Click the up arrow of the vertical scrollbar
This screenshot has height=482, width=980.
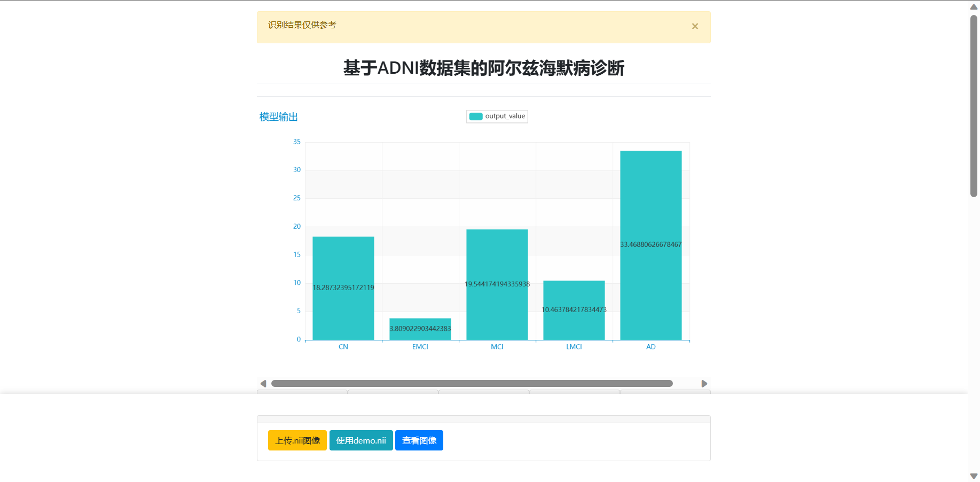(974, 6)
